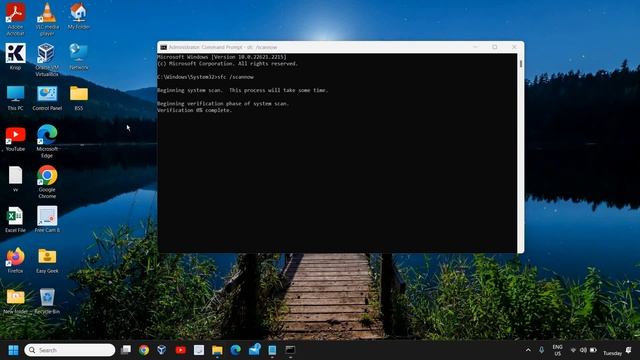Image resolution: width=640 pixels, height=360 pixels.
Task: Click 'Beginning verification phase of system scan' line
Action: [x=223, y=104]
